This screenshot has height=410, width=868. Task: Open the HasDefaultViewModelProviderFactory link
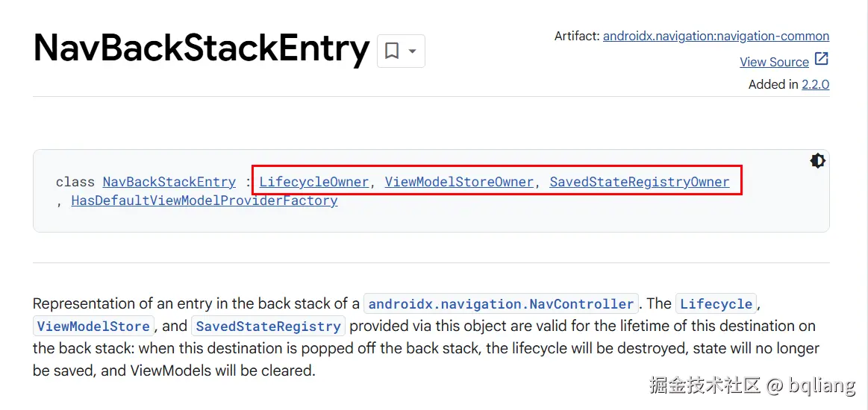point(204,201)
